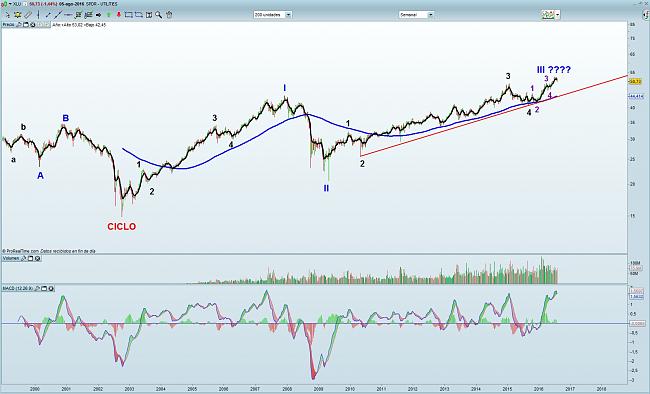The width and height of the screenshot is (650, 394).
Task: Select the first Fibonacci retracement tool
Action: point(78,15)
